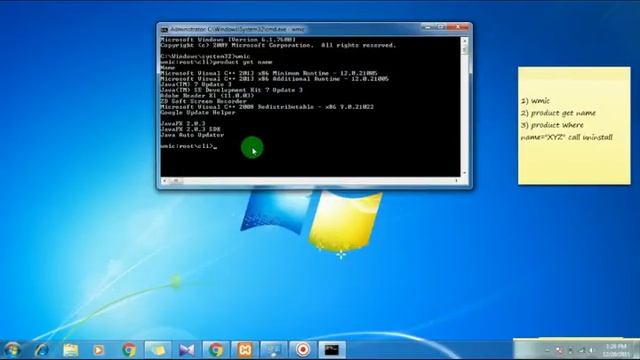Click the cmd vertical scrollbar up arrow
The width and height of the screenshot is (640, 360).
[464, 41]
